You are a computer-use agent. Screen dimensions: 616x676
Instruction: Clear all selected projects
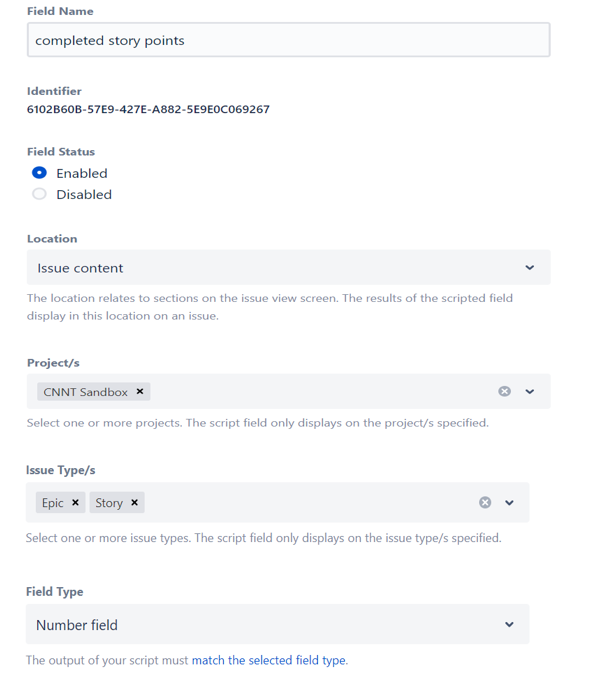[504, 391]
